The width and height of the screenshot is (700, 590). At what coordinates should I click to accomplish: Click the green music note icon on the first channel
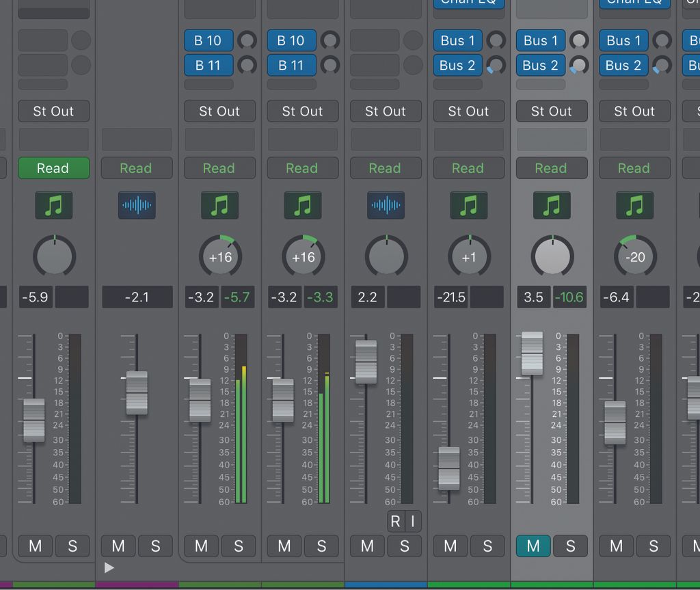pos(53,205)
